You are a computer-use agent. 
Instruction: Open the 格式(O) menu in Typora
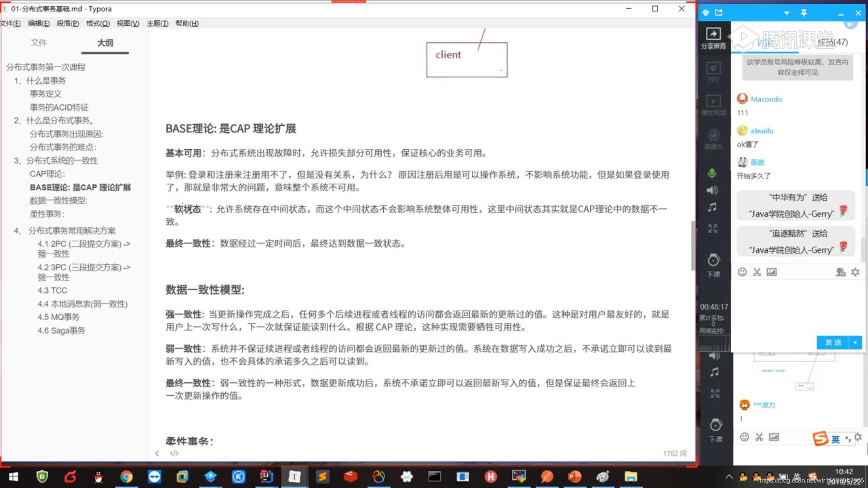click(x=97, y=24)
